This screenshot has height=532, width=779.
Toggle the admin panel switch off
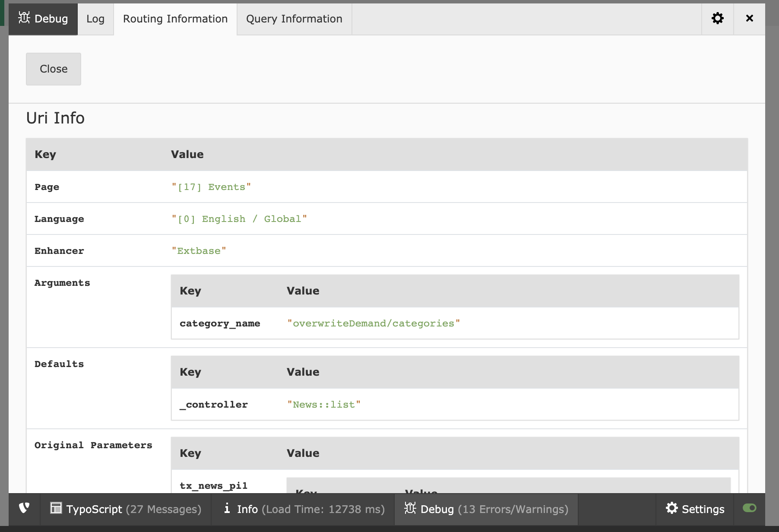(750, 509)
